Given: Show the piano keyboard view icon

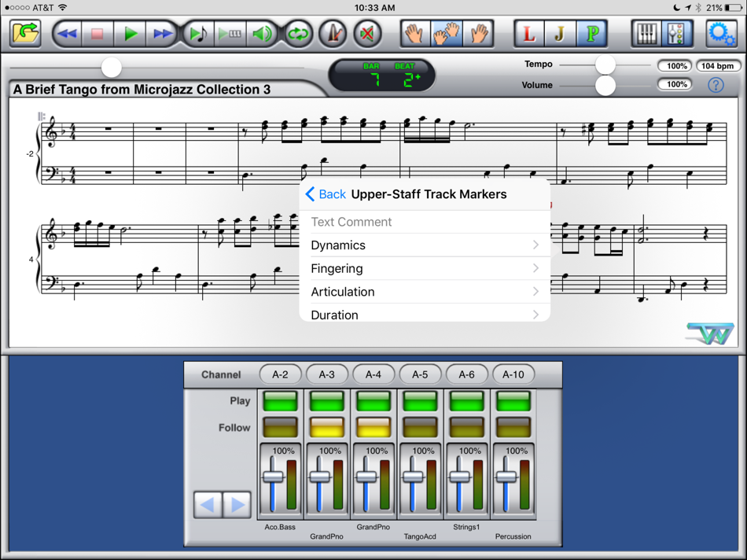Looking at the screenshot, I should tap(646, 34).
